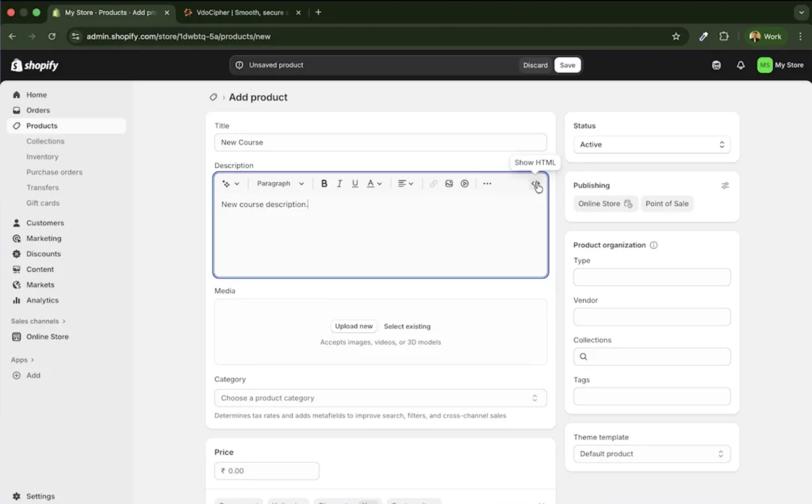Image resolution: width=812 pixels, height=504 pixels.
Task: Open Transfers page
Action: click(x=43, y=188)
